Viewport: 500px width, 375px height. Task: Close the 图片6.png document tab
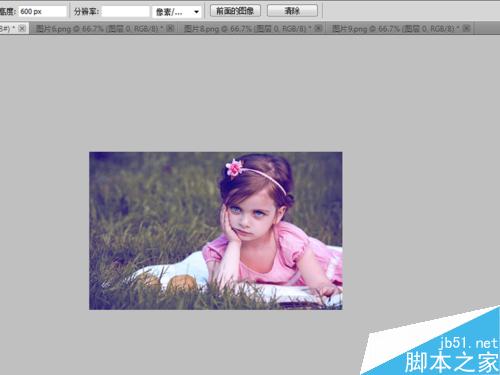tap(170, 29)
